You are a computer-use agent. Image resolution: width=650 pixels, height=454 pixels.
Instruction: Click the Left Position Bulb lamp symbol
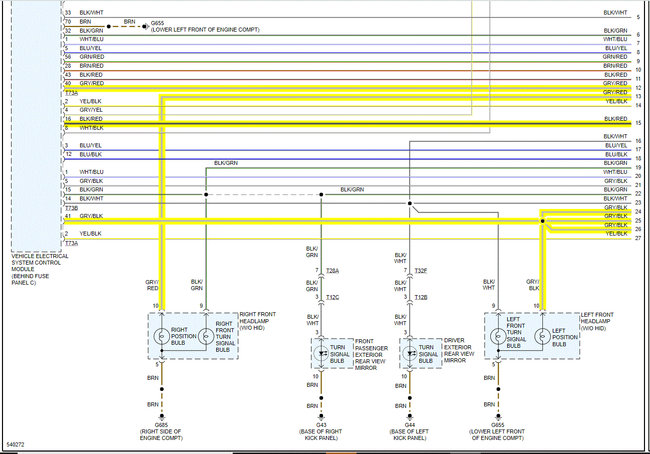[542, 336]
